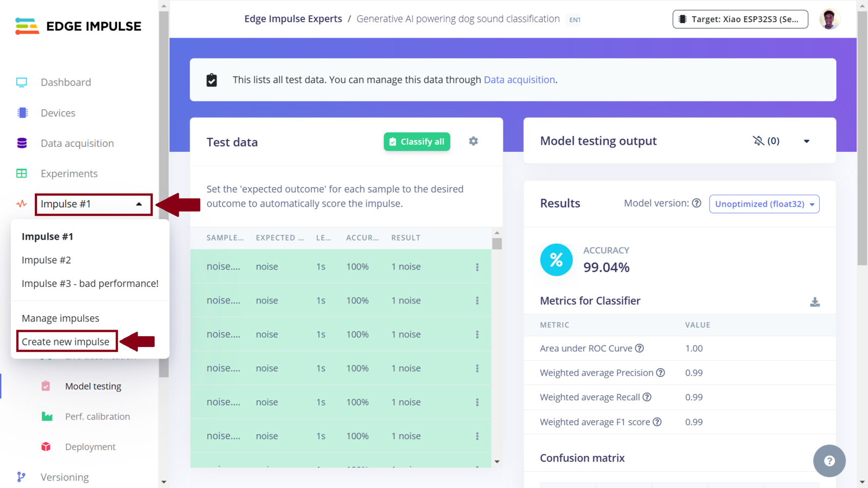This screenshot has height=488, width=868.
Task: Open options menu of sixth noise sample
Action: [x=477, y=436]
